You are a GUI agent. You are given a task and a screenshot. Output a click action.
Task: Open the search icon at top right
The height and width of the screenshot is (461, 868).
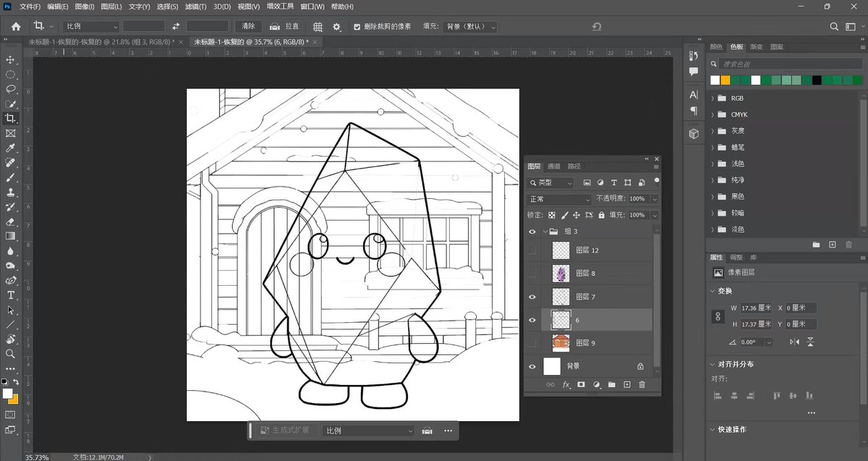[x=834, y=26]
